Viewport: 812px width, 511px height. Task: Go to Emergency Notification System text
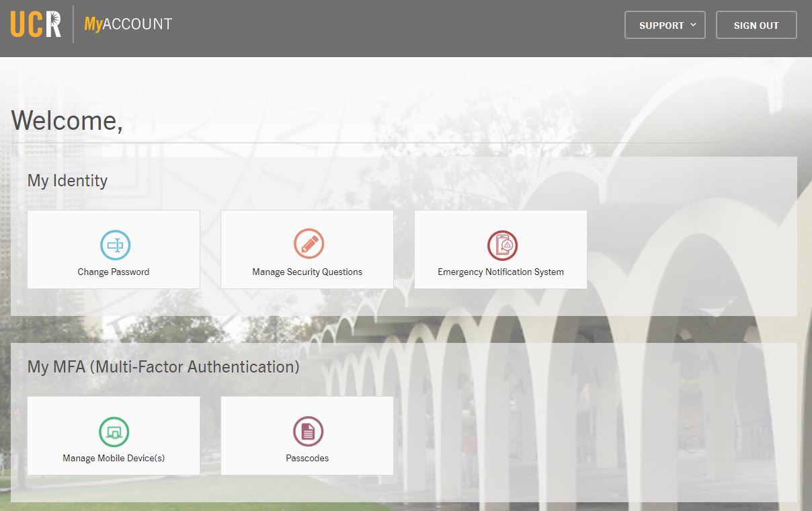(x=501, y=272)
